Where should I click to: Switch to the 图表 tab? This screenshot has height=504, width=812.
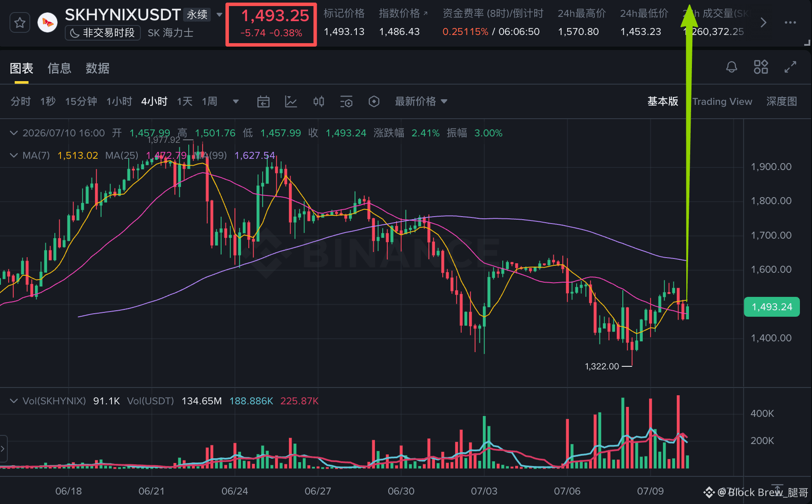click(x=22, y=68)
